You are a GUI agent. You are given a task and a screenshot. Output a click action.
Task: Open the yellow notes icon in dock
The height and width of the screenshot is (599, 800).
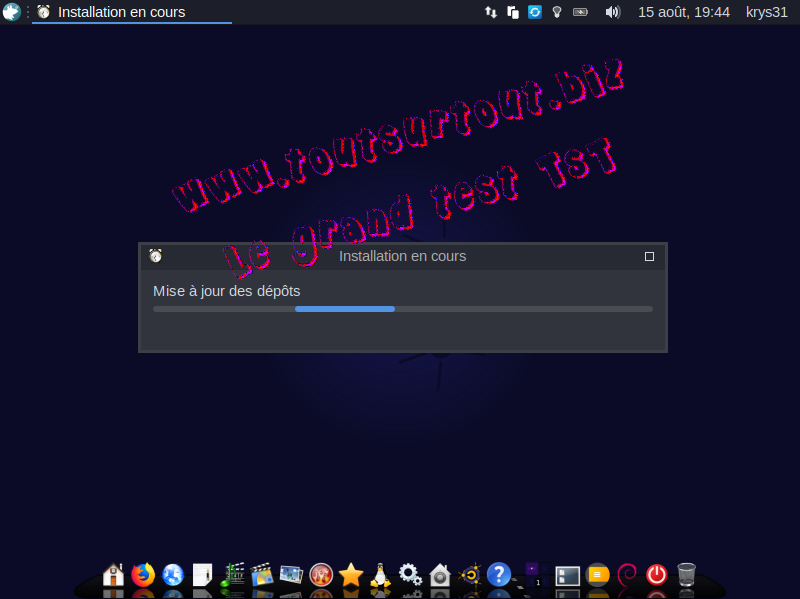pyautogui.click(x=597, y=575)
